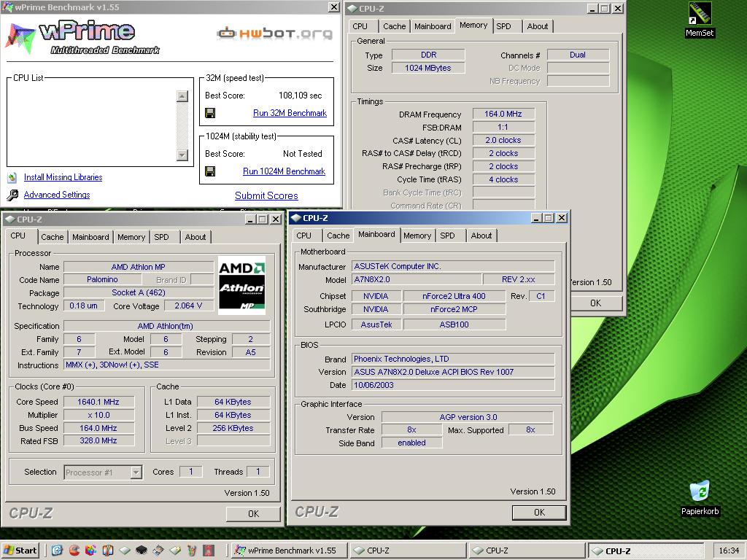The width and height of the screenshot is (747, 560).
Task: Click motherboard Model field A7N8X2.0
Action: point(417,279)
